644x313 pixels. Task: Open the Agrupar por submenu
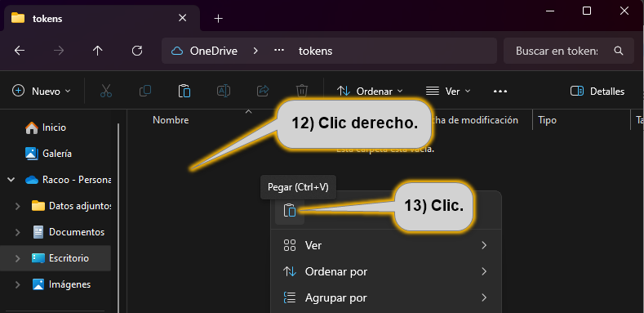tap(386, 297)
